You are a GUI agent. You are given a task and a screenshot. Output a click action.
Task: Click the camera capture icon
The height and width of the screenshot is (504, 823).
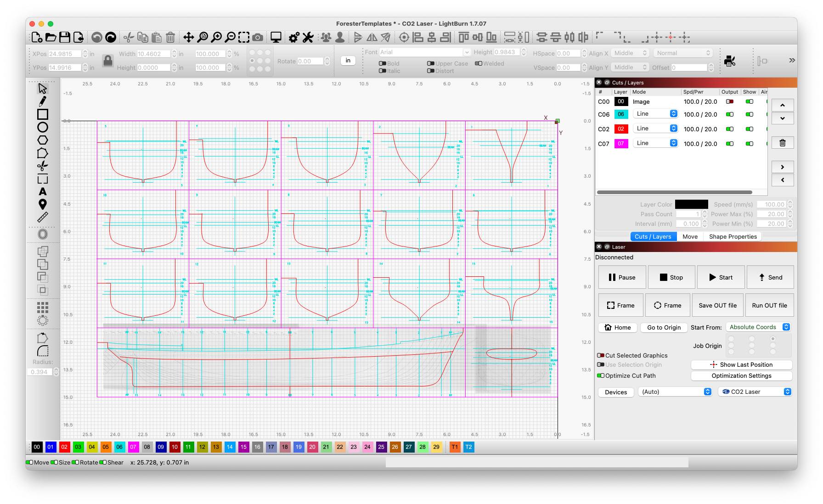point(258,37)
